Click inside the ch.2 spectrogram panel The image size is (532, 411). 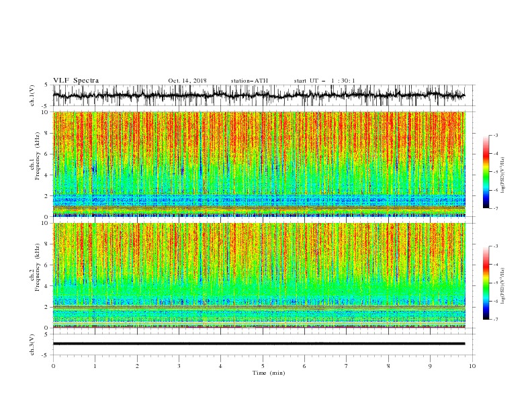pos(259,275)
